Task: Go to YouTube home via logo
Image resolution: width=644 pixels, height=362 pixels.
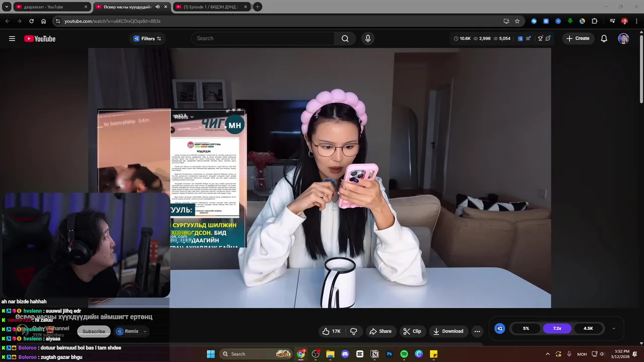Action: click(x=40, y=39)
